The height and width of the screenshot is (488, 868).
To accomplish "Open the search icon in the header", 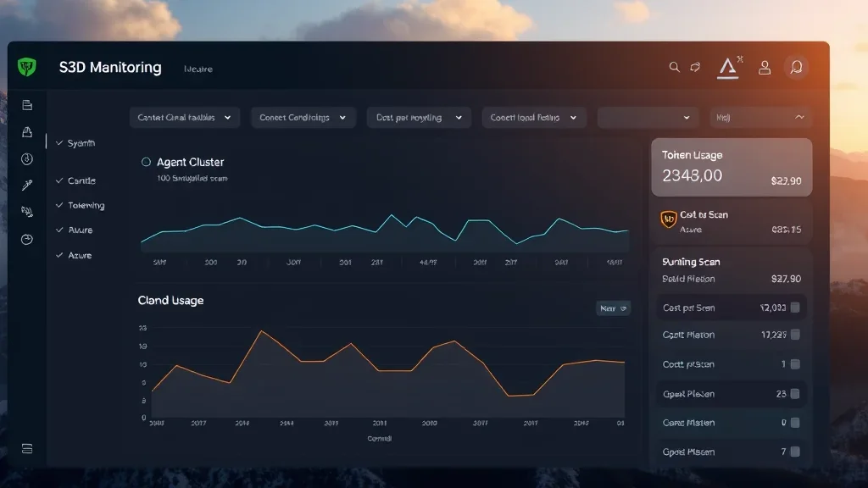I will (x=674, y=66).
